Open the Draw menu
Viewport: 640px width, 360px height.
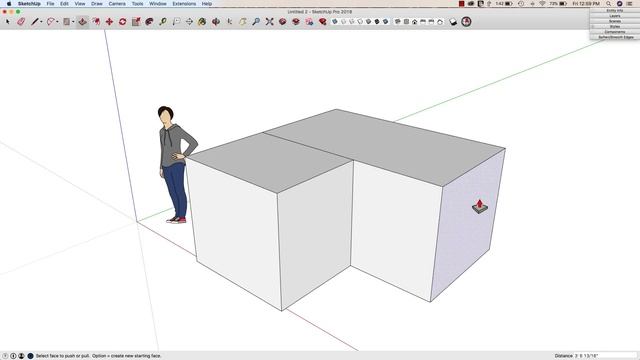click(x=97, y=4)
